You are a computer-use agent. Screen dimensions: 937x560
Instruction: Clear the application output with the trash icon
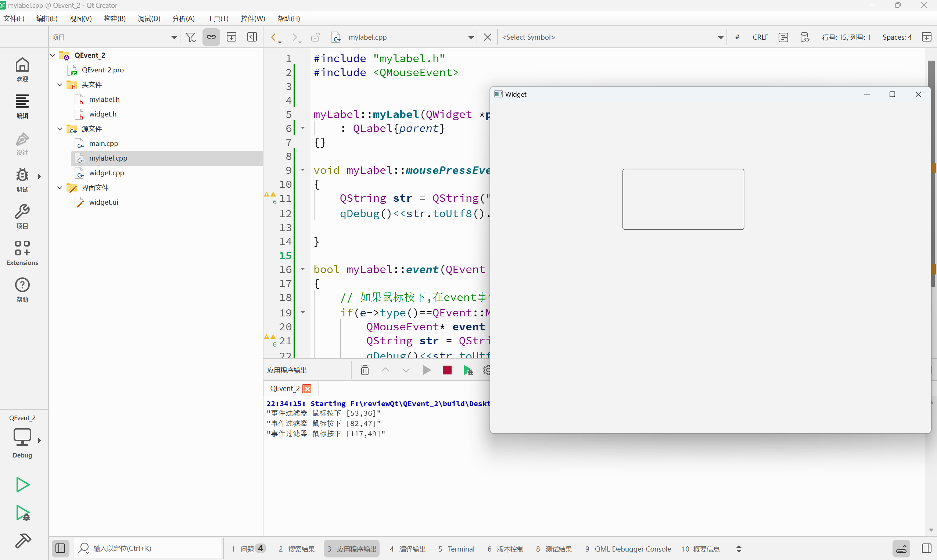tap(365, 370)
